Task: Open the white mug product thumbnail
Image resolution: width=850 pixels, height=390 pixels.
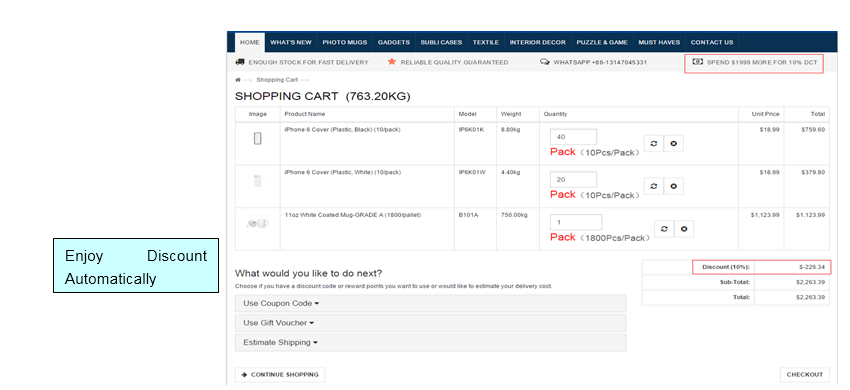Action: (x=257, y=223)
